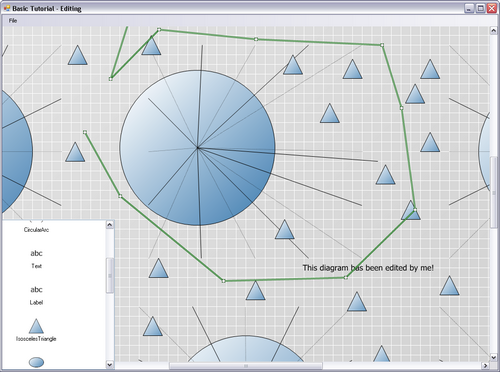Image resolution: width=500 pixels, height=372 pixels.
Task: Select the IsoscelesTriangle shape in the palette
Action: coord(36,326)
